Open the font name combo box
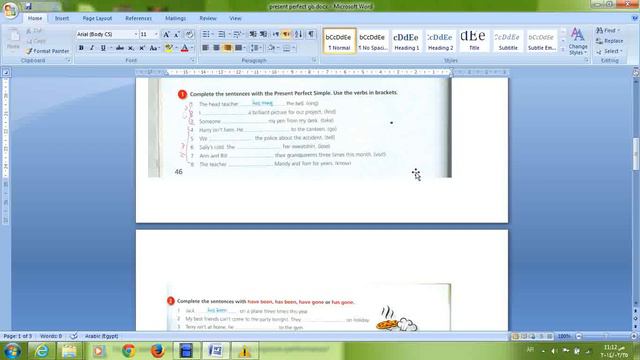640x360 pixels. tap(107, 34)
